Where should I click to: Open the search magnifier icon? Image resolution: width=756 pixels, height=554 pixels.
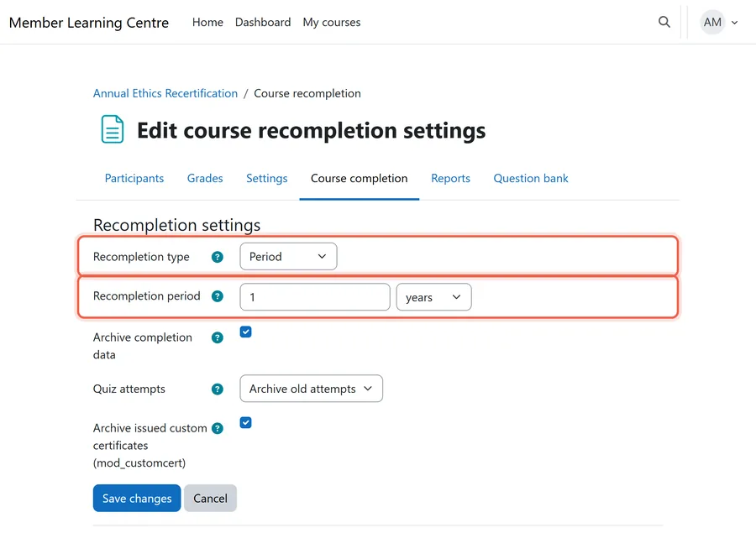[664, 22]
